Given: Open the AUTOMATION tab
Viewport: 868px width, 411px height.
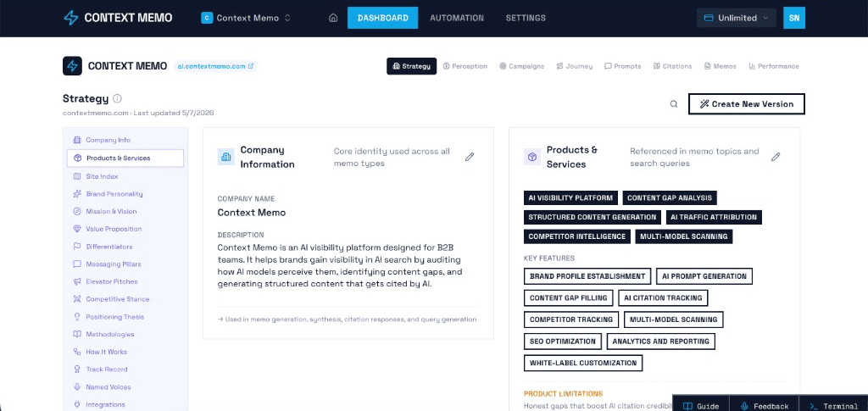Looking at the screenshot, I should (457, 18).
